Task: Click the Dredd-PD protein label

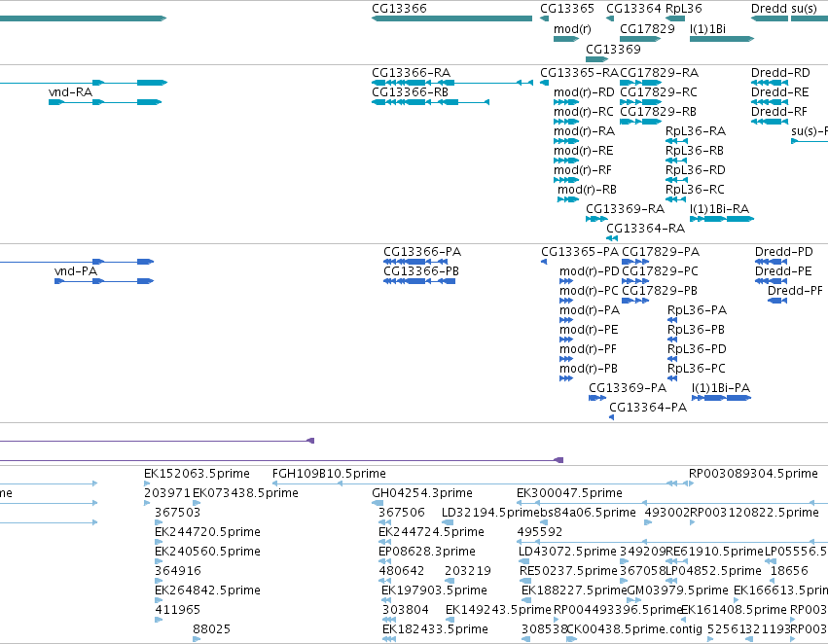Action: [x=784, y=252]
